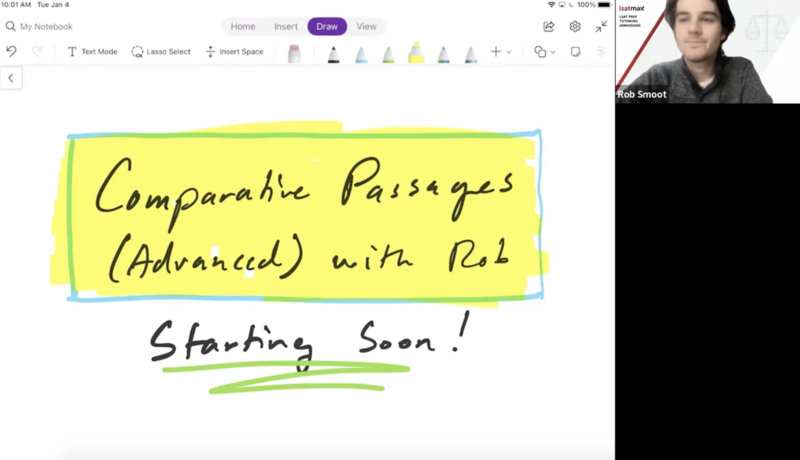The image size is (800, 460).
Task: Click the sticky note icon
Action: click(x=575, y=52)
